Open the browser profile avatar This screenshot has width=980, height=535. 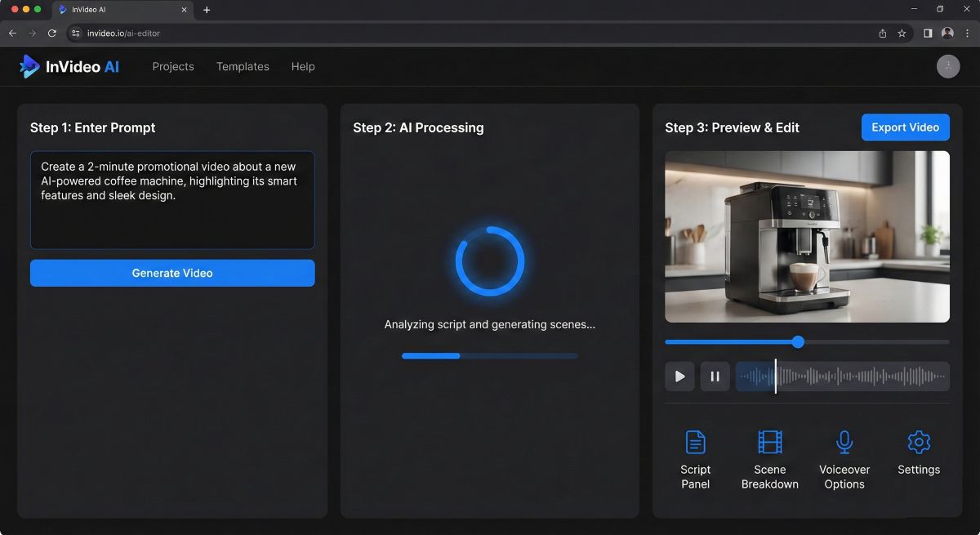pyautogui.click(x=948, y=33)
